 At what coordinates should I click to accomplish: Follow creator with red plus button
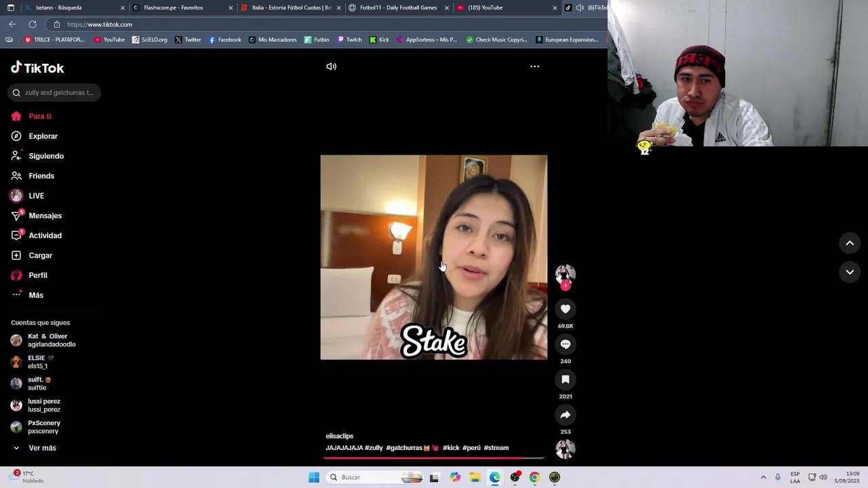pyautogui.click(x=566, y=285)
